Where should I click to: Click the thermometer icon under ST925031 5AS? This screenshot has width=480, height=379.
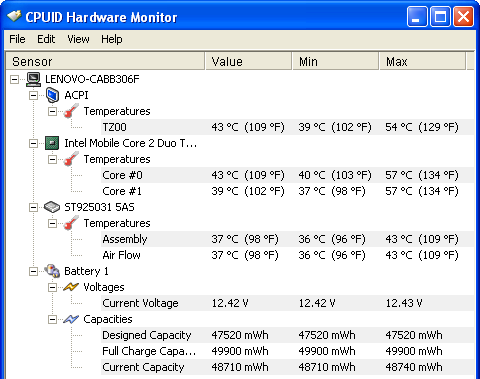tap(71, 223)
